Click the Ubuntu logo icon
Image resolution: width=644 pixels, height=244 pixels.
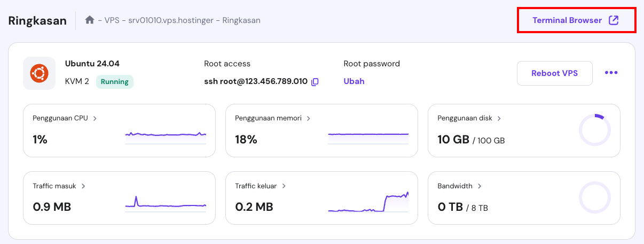pyautogui.click(x=39, y=73)
